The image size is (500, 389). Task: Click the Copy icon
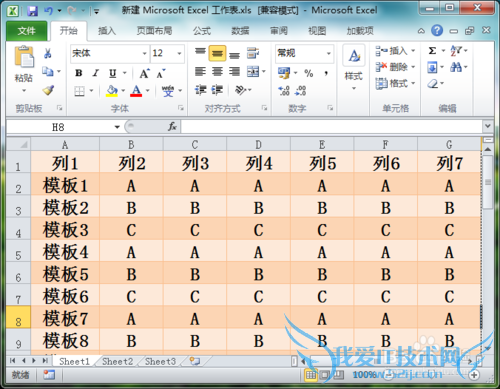point(47,71)
